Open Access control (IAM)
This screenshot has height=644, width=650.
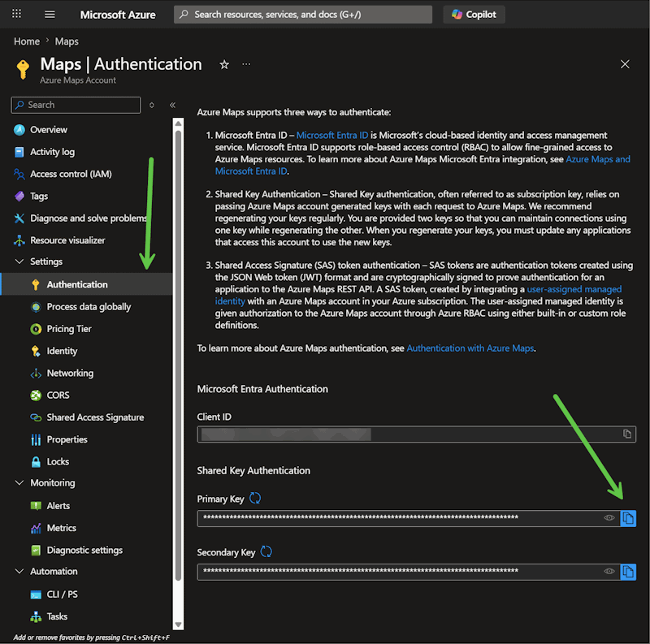click(71, 174)
